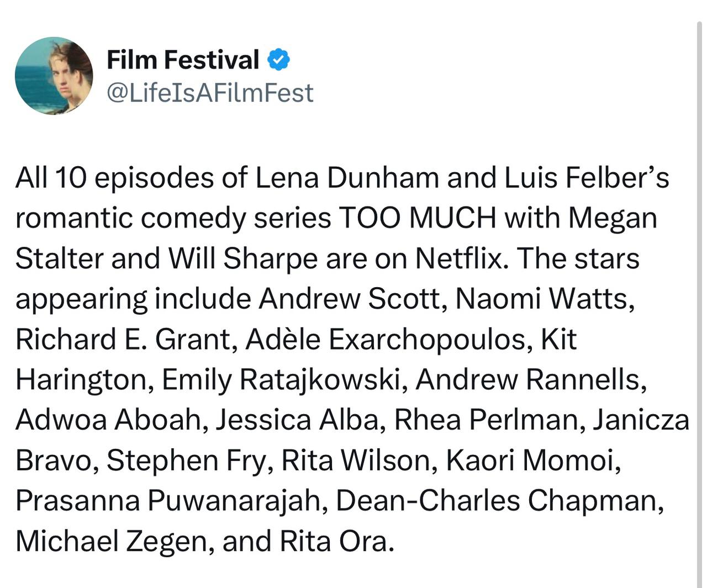This screenshot has width=707, height=588.
Task: Click the name Lena Dunham
Action: (347, 178)
